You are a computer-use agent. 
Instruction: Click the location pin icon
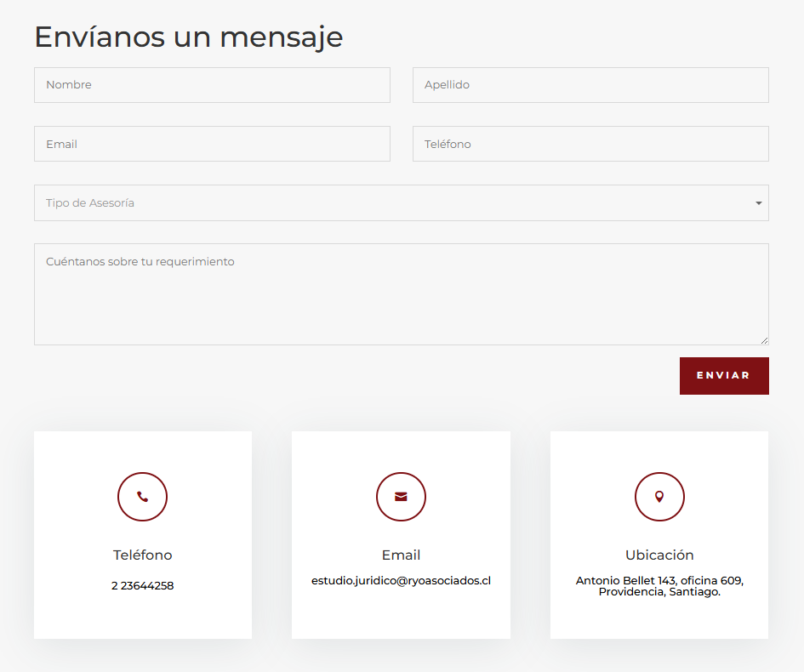(x=659, y=497)
